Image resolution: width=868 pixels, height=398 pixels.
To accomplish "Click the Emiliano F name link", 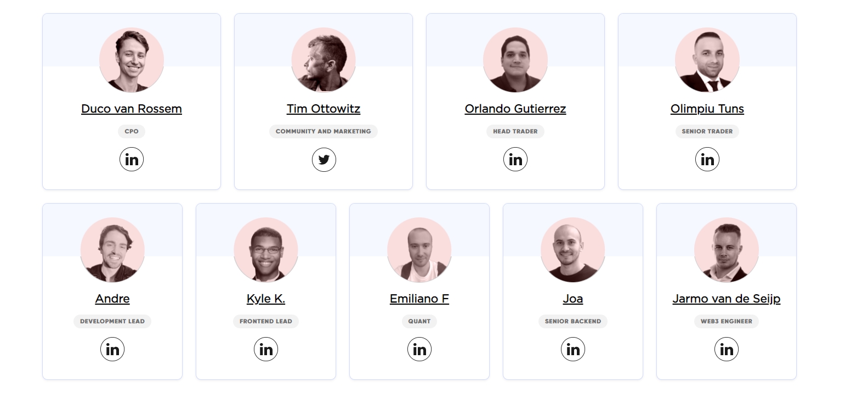I will tap(419, 299).
